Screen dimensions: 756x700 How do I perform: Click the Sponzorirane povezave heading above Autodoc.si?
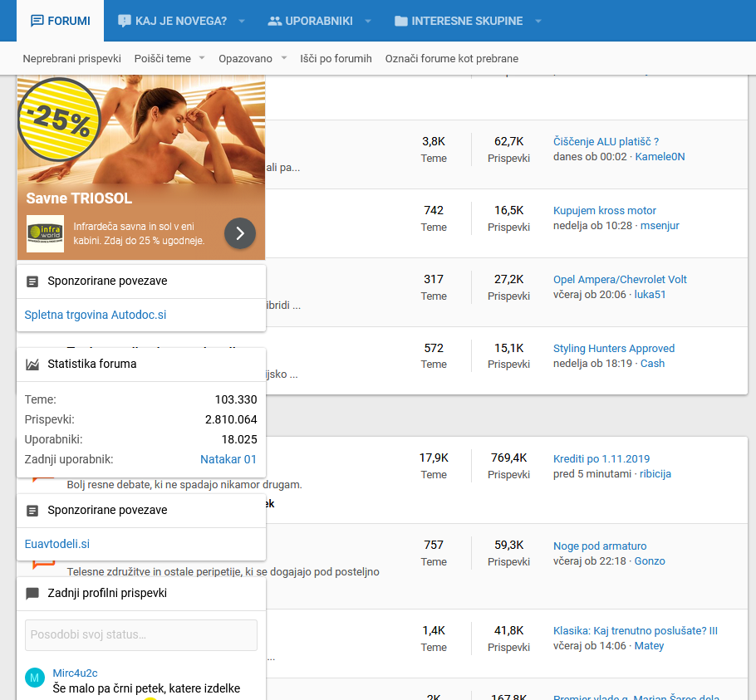(107, 281)
